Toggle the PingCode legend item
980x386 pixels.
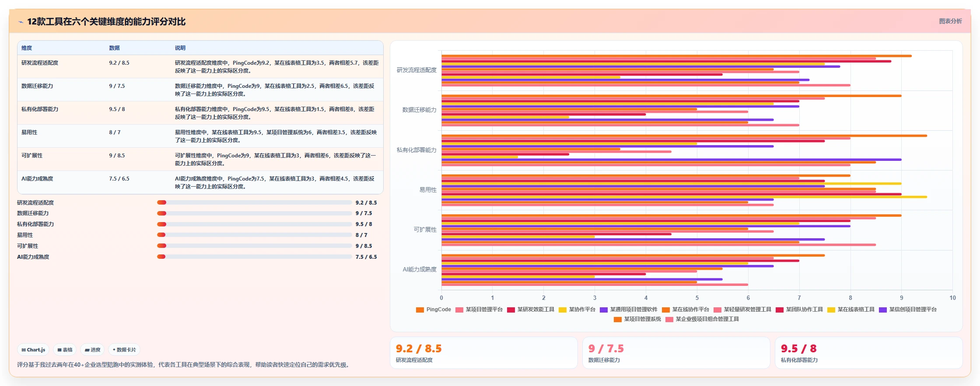[433, 309]
